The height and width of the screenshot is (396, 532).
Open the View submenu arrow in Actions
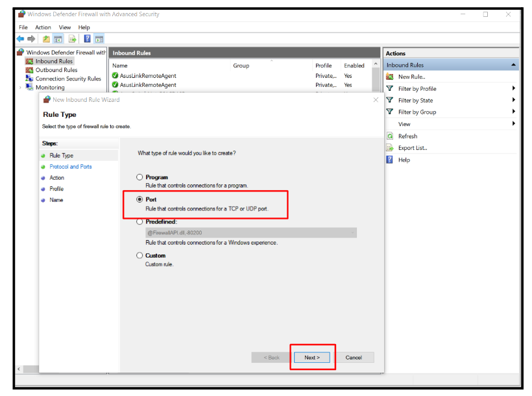click(514, 123)
